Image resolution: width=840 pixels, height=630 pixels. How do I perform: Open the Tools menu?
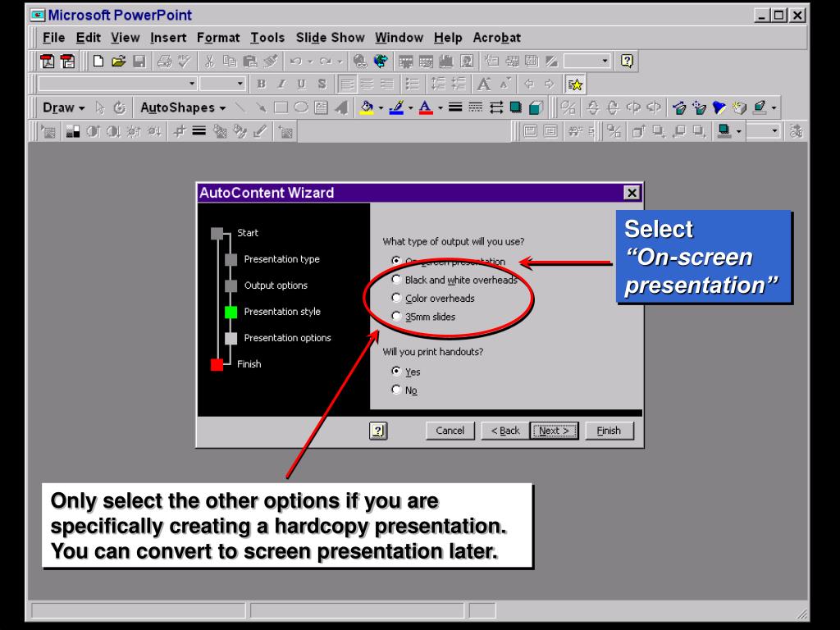267,38
